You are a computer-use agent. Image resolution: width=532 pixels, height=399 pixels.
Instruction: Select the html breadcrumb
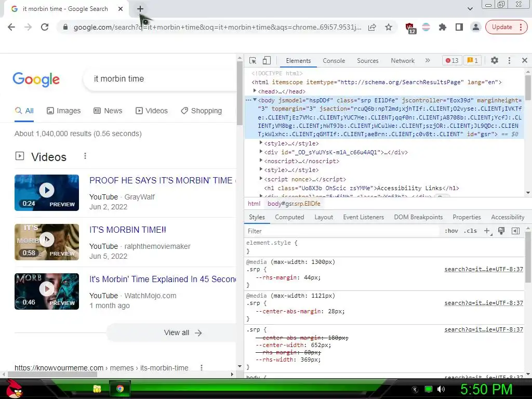point(254,204)
